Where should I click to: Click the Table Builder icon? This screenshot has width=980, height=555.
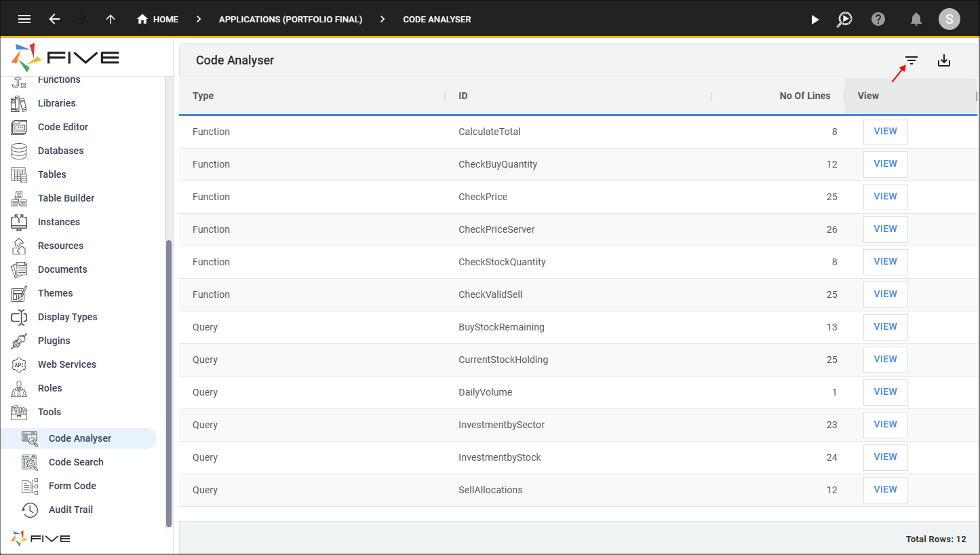[19, 198]
